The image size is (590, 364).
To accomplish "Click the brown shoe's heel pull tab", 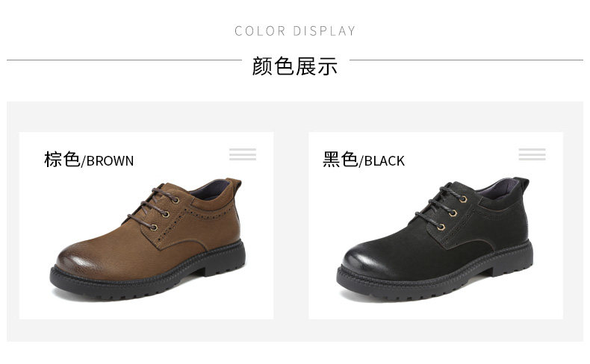I will point(233,186).
